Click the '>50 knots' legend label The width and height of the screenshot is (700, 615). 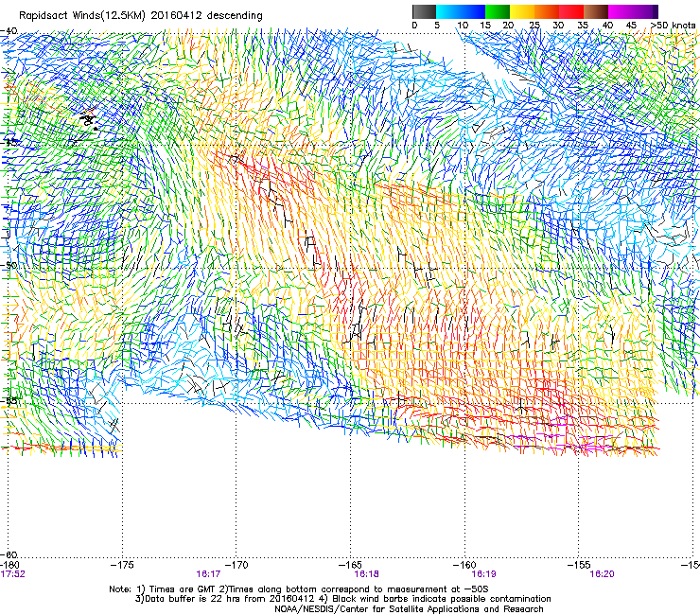click(673, 26)
